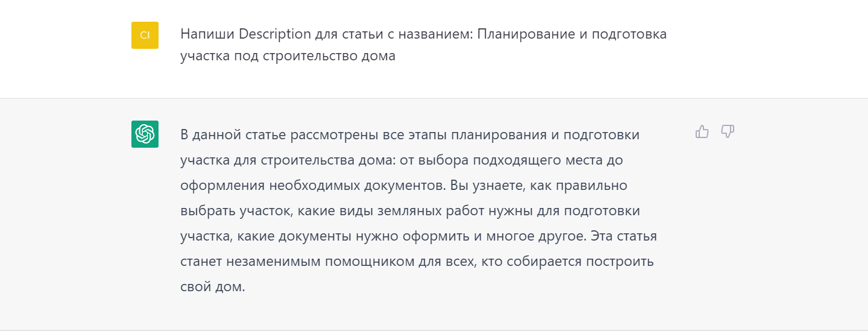Click the prompt line starting with участка под строительство
This screenshot has height=334, width=868.
point(288,57)
